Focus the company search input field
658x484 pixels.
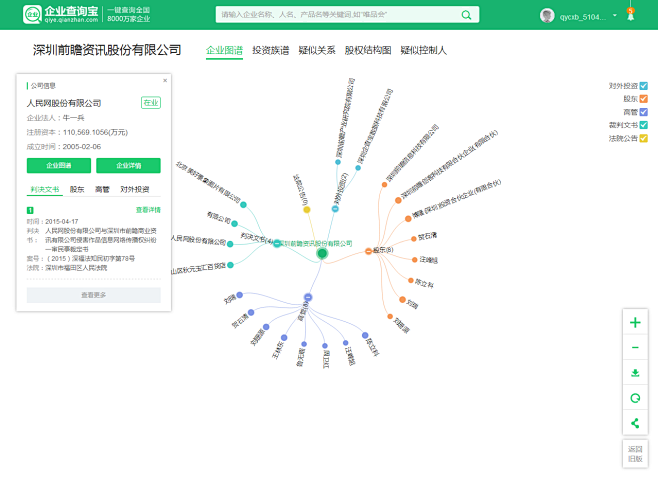click(339, 15)
